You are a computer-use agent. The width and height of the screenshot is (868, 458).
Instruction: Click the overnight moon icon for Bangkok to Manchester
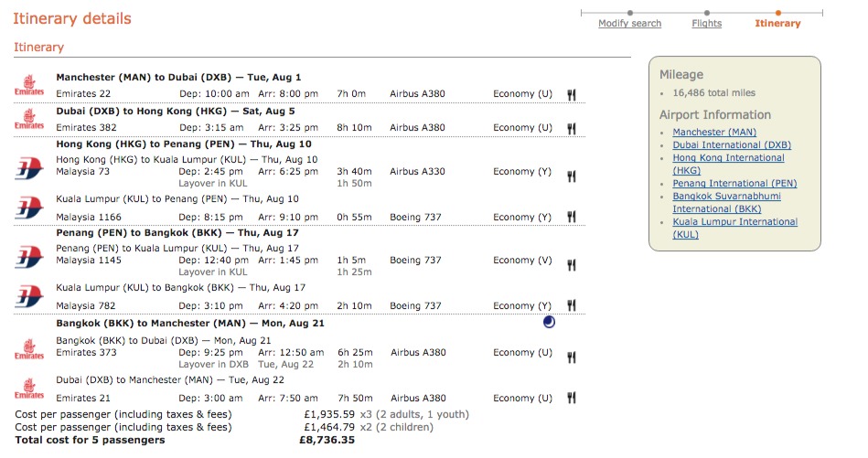[549, 322]
